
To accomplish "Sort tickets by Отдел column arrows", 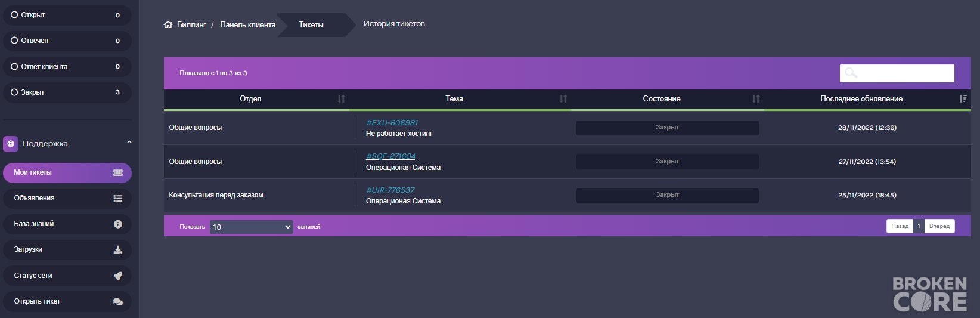I will (341, 99).
